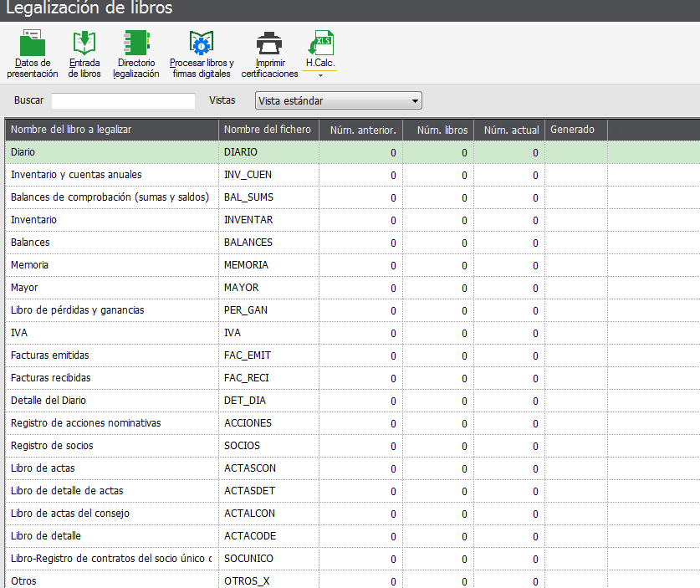Click the Núm. anterior. column header
This screenshot has height=588, width=700.
[x=360, y=130]
